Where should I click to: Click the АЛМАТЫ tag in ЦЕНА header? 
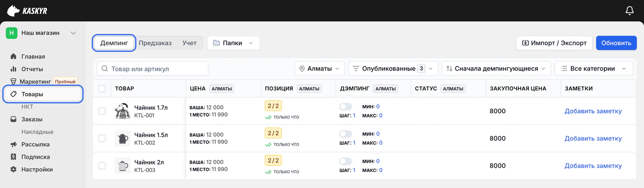pyautogui.click(x=222, y=88)
